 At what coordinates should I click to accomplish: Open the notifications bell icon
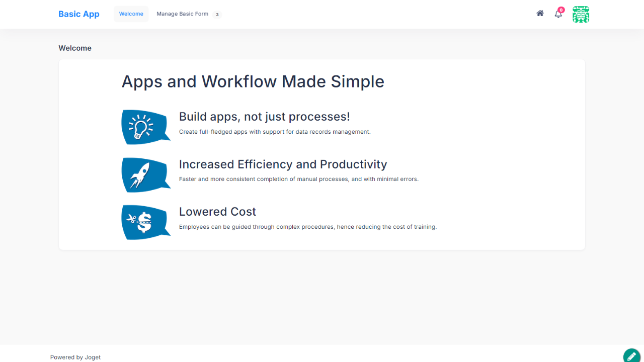coord(558,14)
